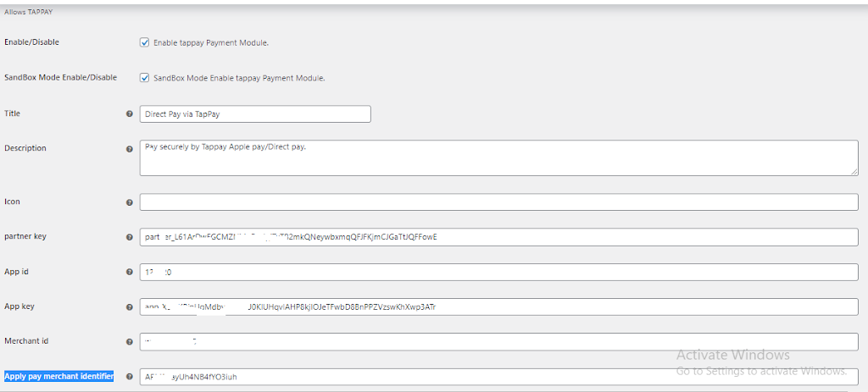The height and width of the screenshot is (392, 868).
Task: Click help icon beside App key
Action: click(x=130, y=306)
